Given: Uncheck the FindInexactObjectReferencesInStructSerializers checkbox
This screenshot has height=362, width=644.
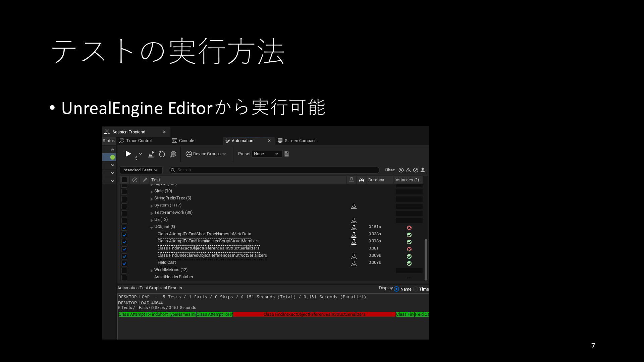Looking at the screenshot, I should [124, 249].
